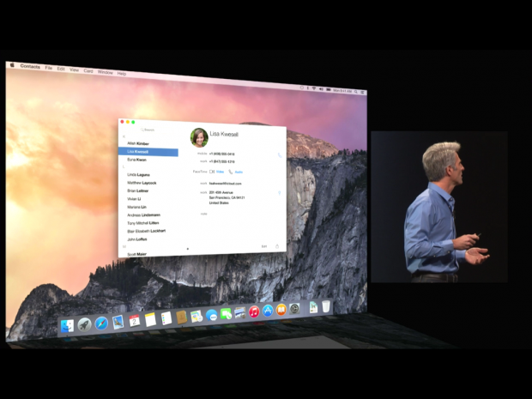Open Launchpad rocket icon in Dock

tap(84, 324)
